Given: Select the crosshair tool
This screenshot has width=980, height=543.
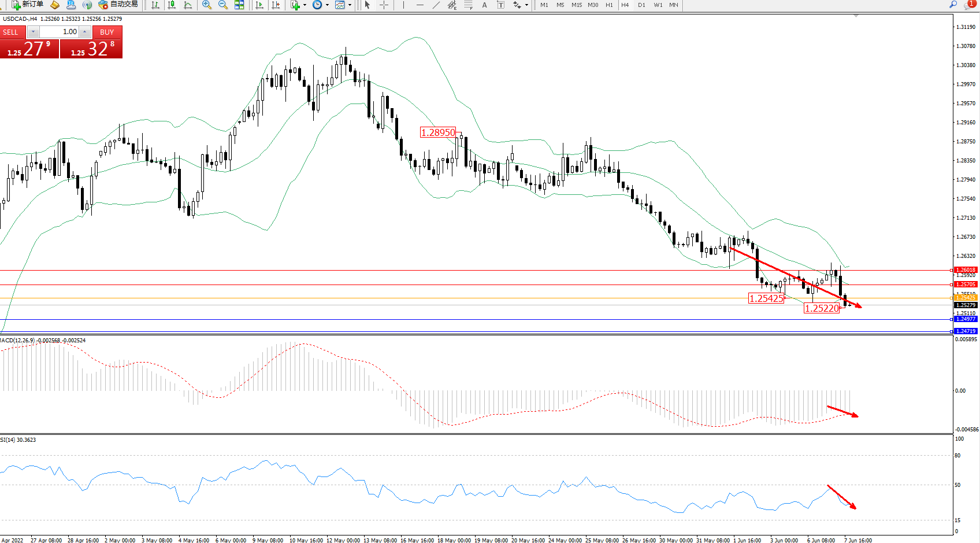Looking at the screenshot, I should point(384,5).
